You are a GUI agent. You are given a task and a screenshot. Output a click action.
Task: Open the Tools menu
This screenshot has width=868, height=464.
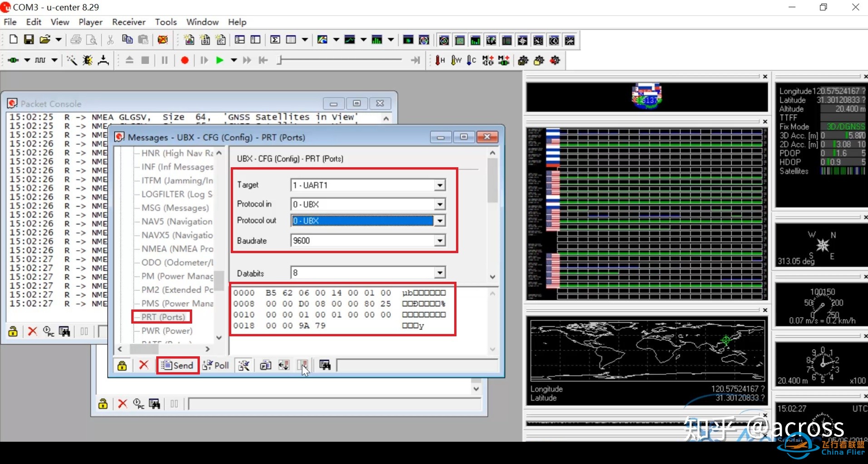(x=166, y=22)
